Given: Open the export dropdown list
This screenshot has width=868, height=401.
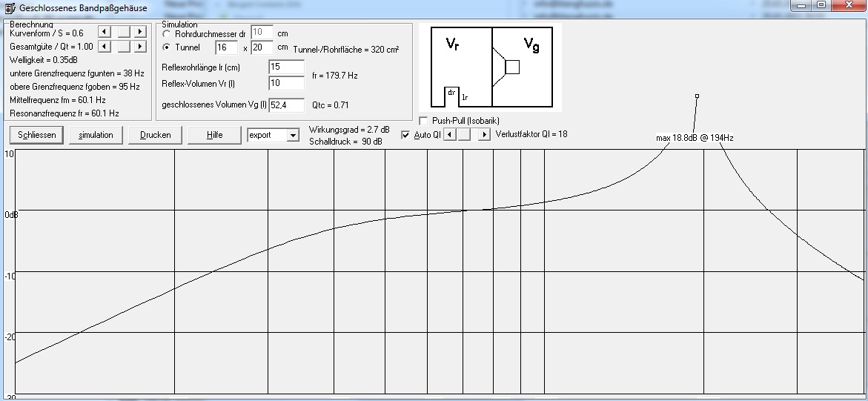Looking at the screenshot, I should point(292,135).
